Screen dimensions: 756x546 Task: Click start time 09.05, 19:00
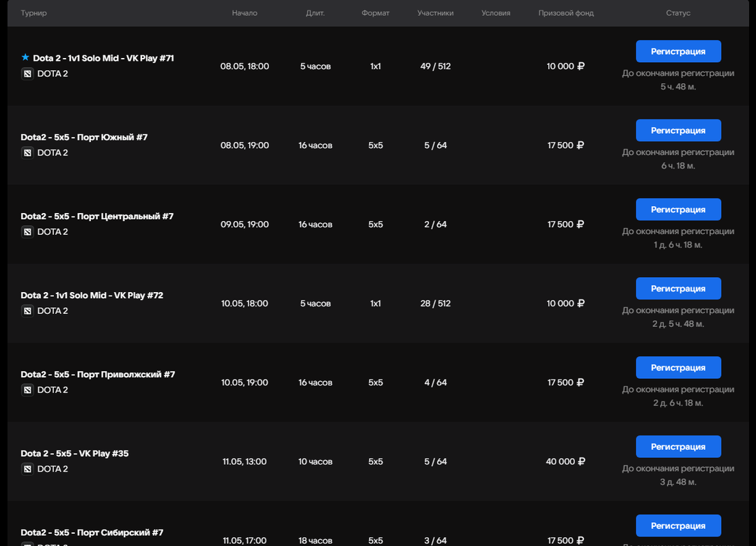coord(244,224)
